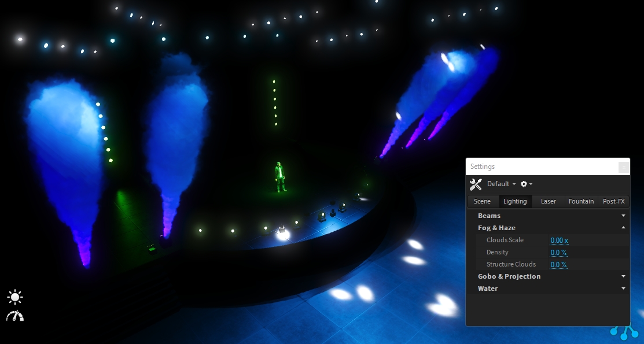Viewport: 644px width, 344px height.
Task: Open the gear options menu in Settings
Action: (x=526, y=184)
